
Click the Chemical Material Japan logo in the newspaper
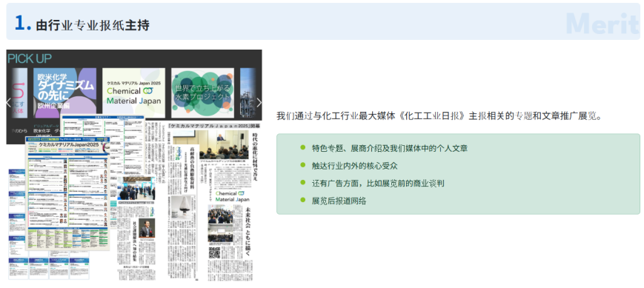coord(232,196)
